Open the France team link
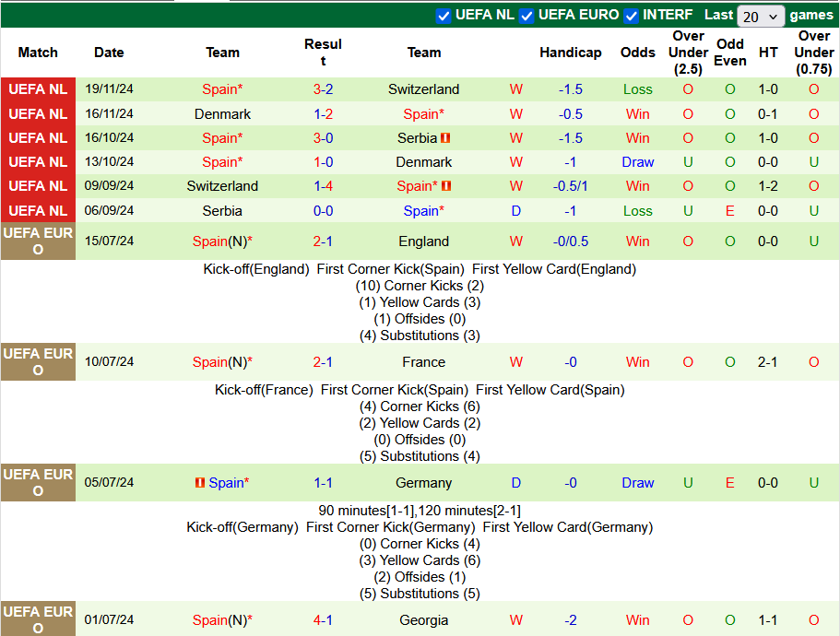The image size is (840, 636). point(424,362)
